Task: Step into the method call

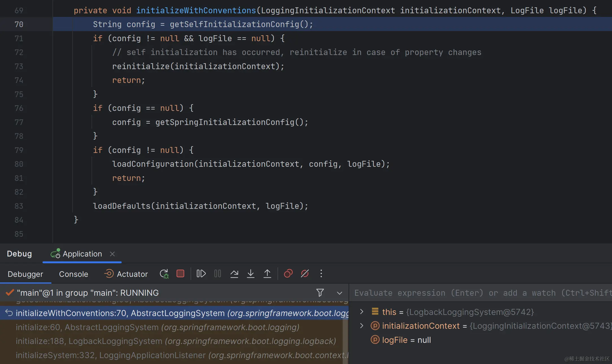Action: [251, 274]
